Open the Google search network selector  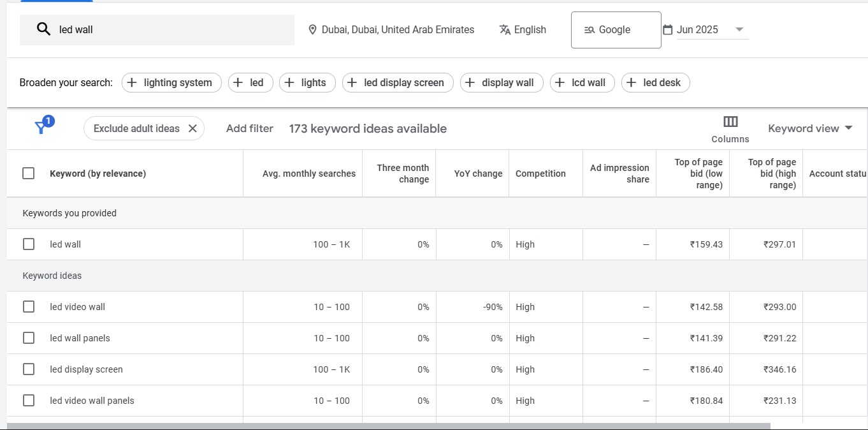point(616,30)
